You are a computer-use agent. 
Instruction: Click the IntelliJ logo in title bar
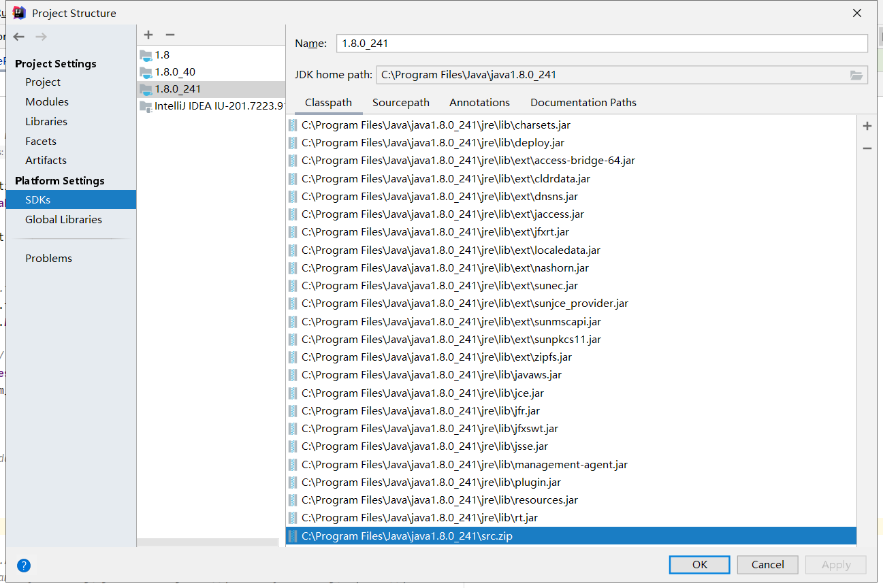[x=19, y=13]
